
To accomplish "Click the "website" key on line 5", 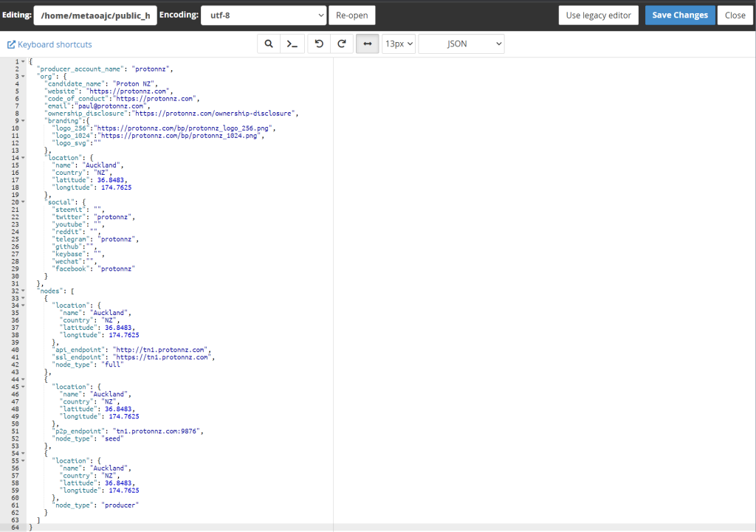I will tap(61, 91).
